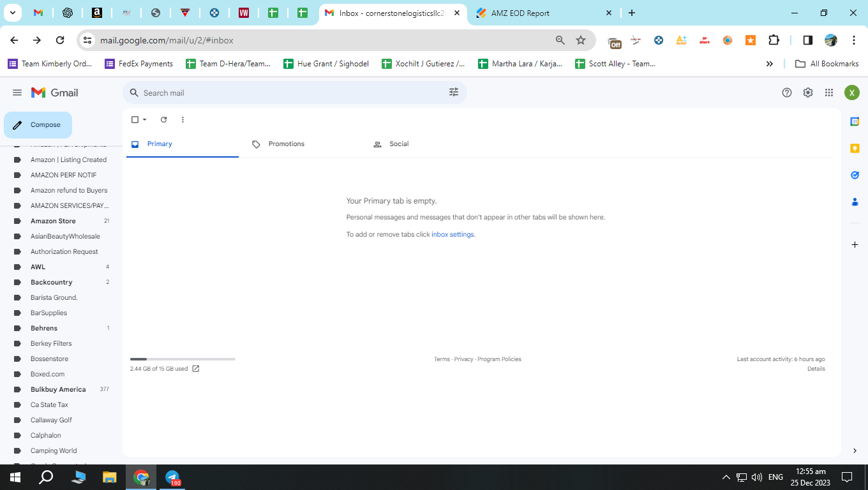868x490 pixels.
Task: Show the hidden bookmarks overflow chevron
Action: 770,64
